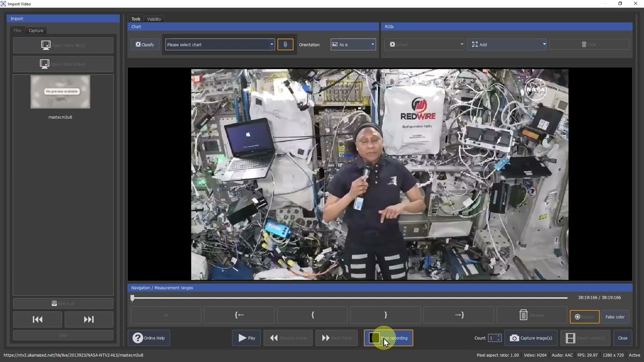This screenshot has height=362, width=644.
Task: Jump to next file with skip-forward icon
Action: pyautogui.click(x=89, y=319)
